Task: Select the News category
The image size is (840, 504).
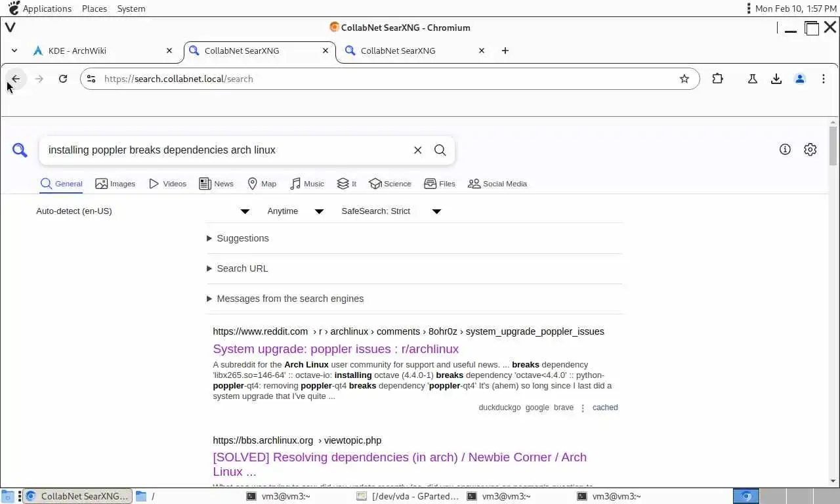Action: point(217,184)
